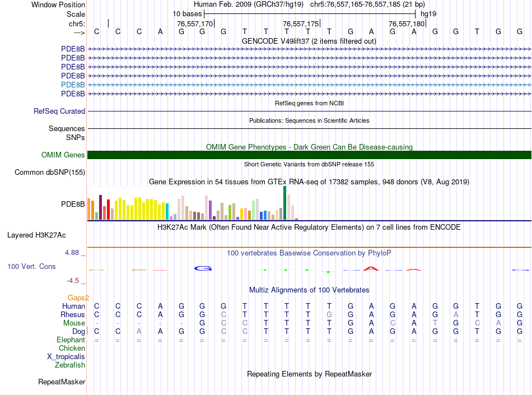Open OMIM Genes track settings label
532x395 pixels.
point(63,155)
